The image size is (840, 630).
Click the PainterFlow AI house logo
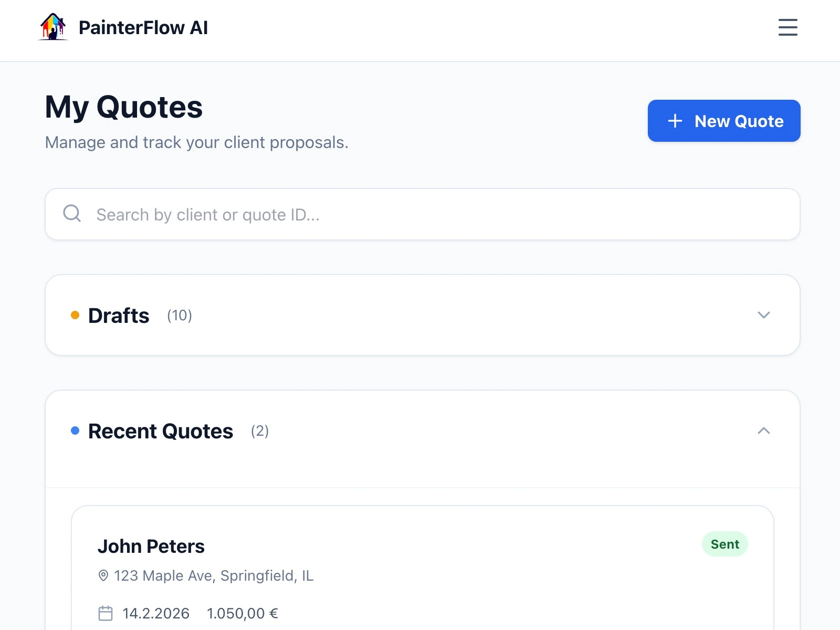53,27
